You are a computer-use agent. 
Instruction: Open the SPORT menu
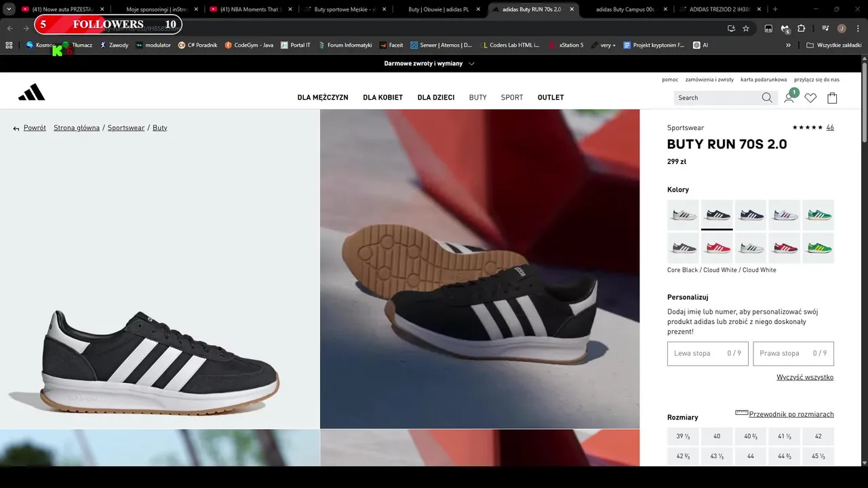512,98
